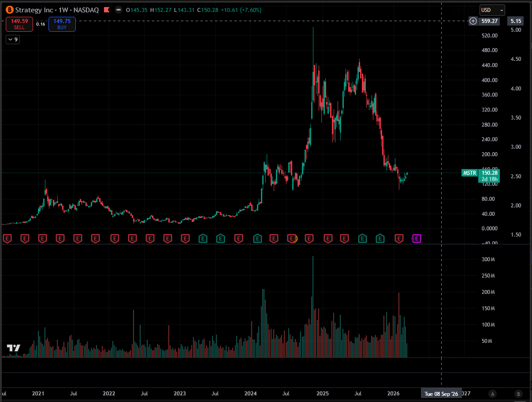Click the Tue 08 Sep '26 date label
Image resolution: width=532 pixels, height=402 pixels.
tap(441, 393)
